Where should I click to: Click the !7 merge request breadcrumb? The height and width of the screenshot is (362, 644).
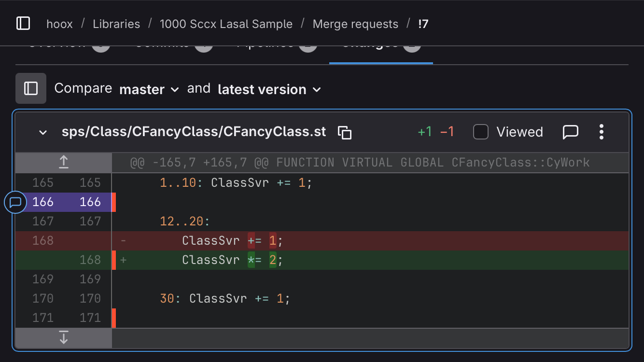pos(423,24)
